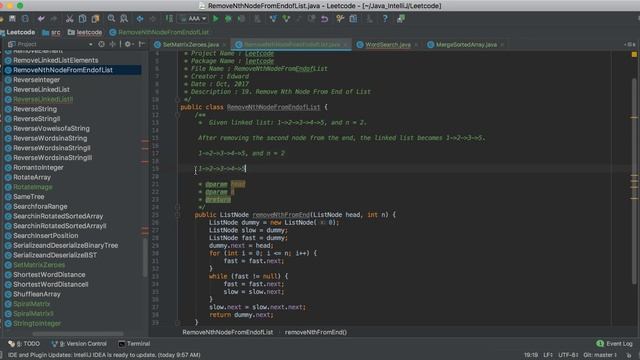Click the Cut scissors icon
This screenshot has height=360, width=640.
[x=69, y=19]
